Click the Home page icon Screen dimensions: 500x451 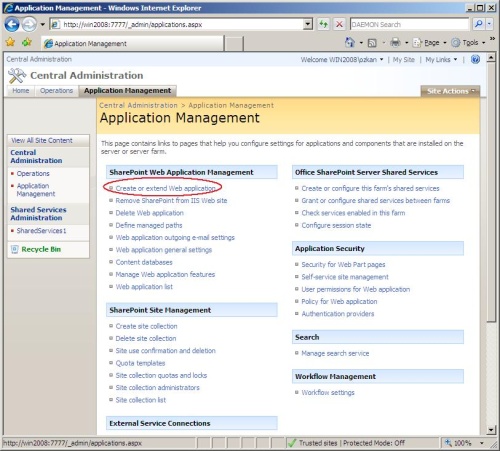tap(350, 42)
